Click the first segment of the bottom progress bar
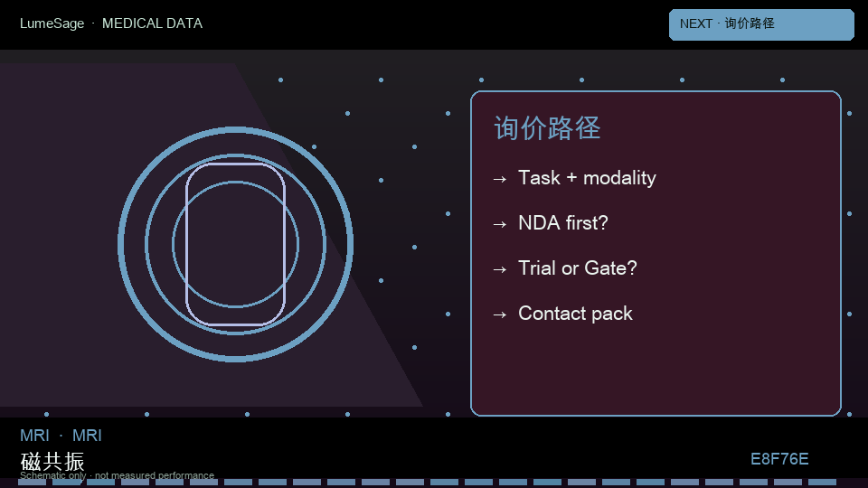868x488 pixels. pos(33,483)
